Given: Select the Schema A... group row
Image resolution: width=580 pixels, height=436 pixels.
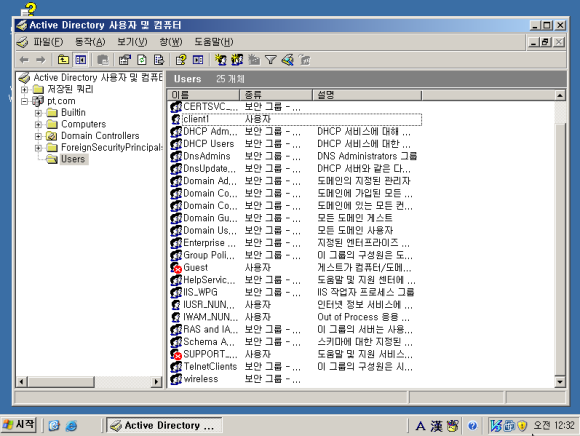Looking at the screenshot, I should pos(294,342).
